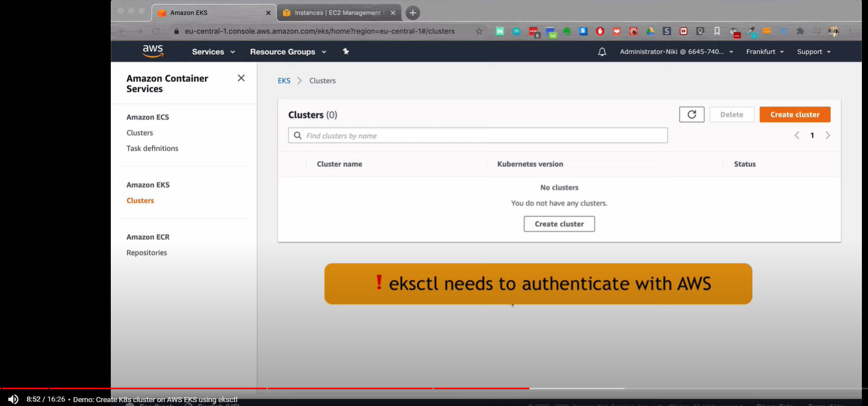Click the red fast-forward extension icon
This screenshot has width=868, height=406.
click(684, 31)
